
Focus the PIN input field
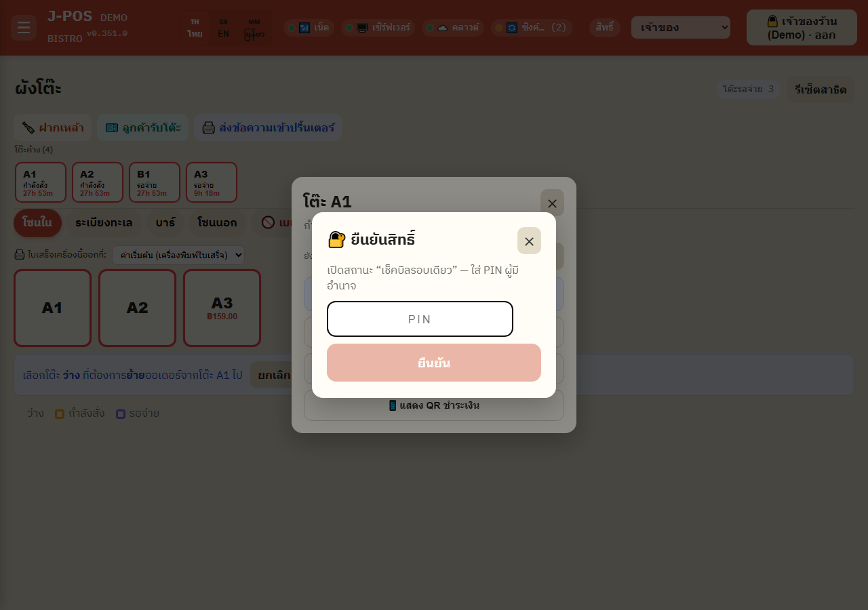(x=420, y=319)
